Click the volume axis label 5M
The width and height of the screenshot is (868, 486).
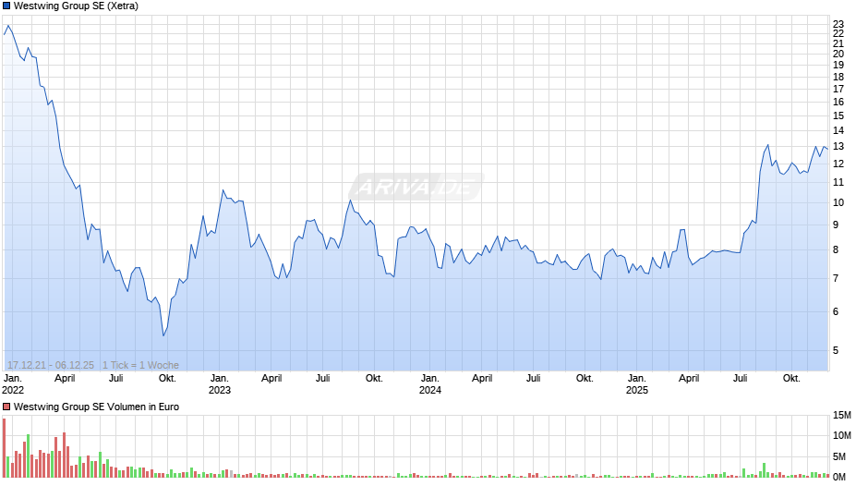point(839,457)
